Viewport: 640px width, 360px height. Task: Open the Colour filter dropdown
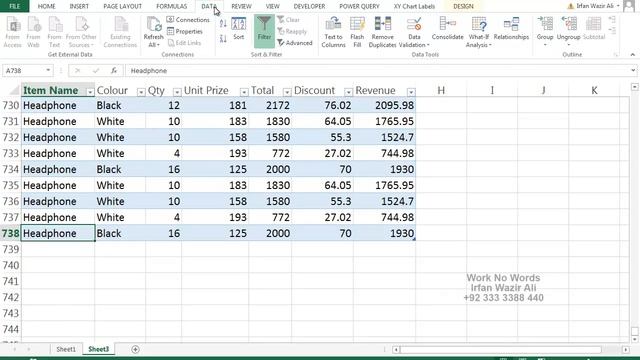tap(140, 92)
